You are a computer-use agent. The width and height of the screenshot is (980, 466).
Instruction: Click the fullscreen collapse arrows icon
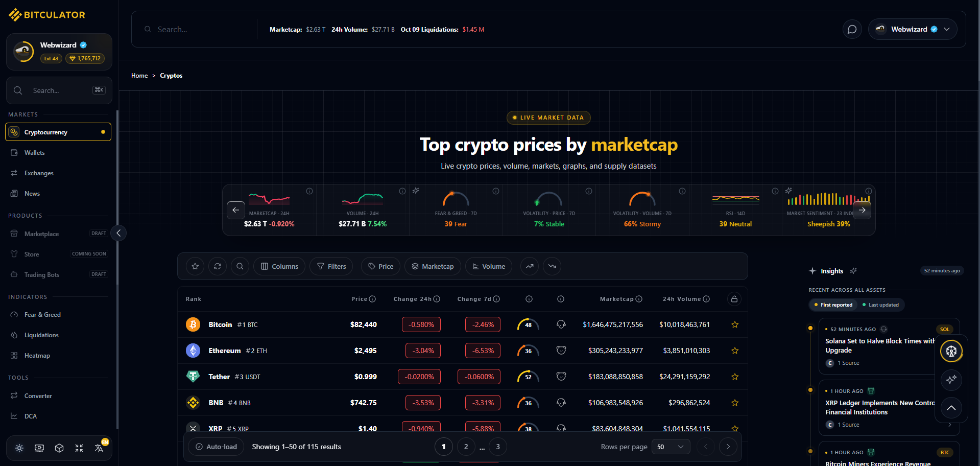(x=79, y=448)
